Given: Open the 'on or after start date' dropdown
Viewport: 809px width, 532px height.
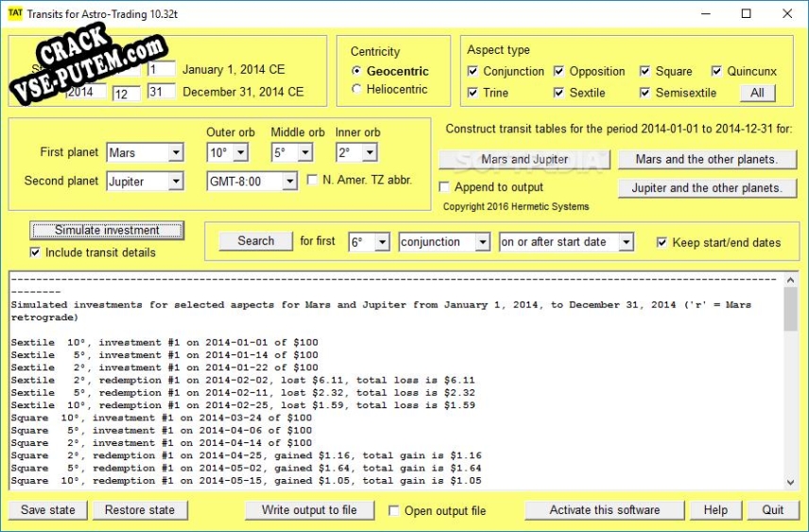Looking at the screenshot, I should (x=566, y=242).
